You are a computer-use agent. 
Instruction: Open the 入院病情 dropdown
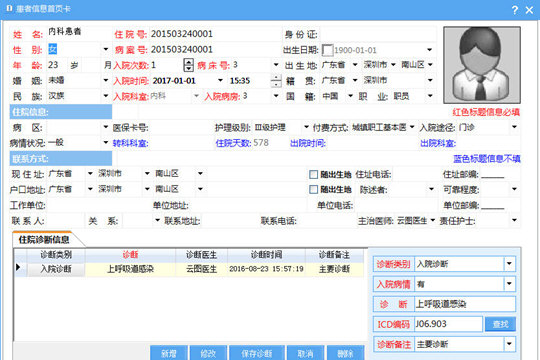[509, 284]
